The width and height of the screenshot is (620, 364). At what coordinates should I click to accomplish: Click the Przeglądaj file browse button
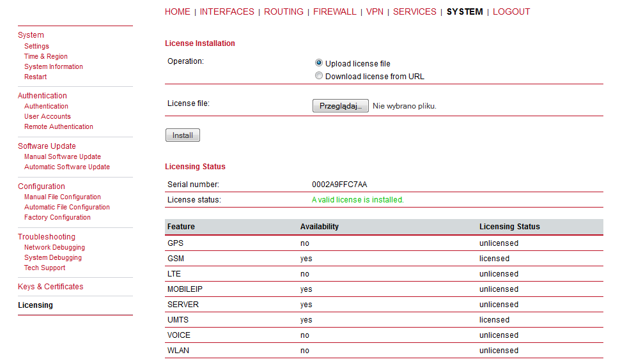point(341,106)
